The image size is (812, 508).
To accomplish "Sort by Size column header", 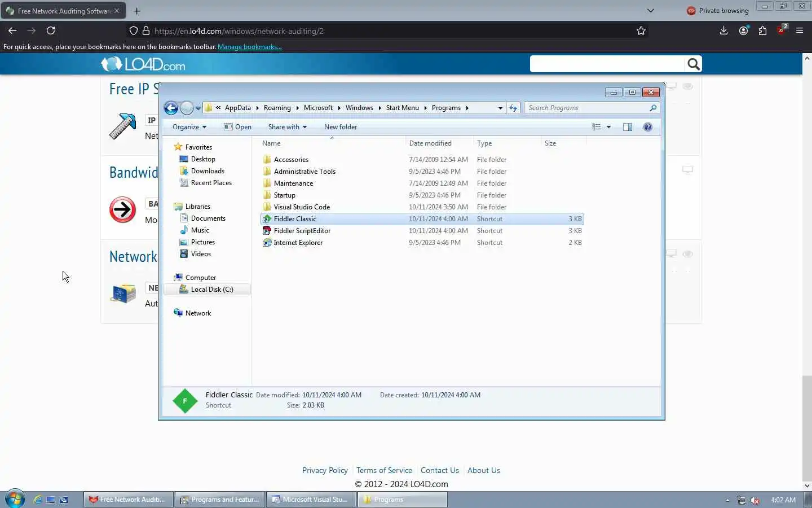I will click(563, 143).
